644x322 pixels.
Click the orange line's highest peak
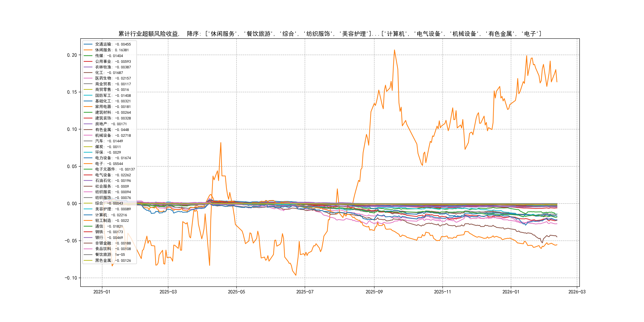(395, 50)
